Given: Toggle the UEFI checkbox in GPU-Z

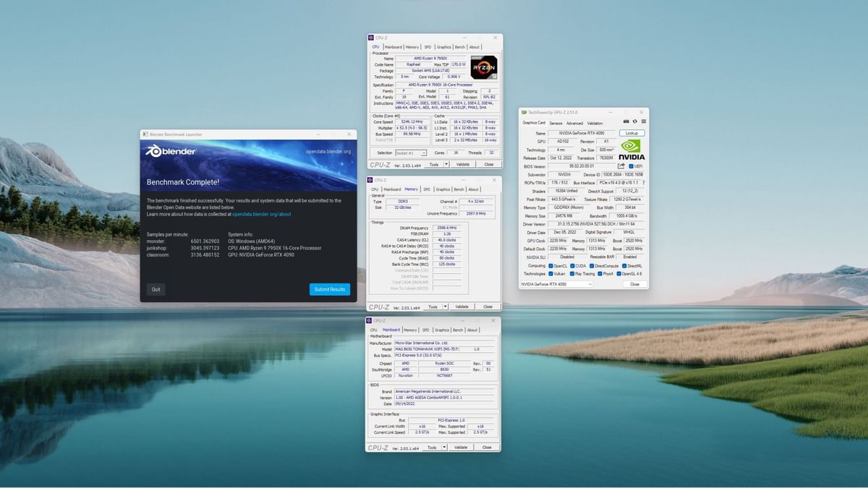Looking at the screenshot, I should click(631, 166).
